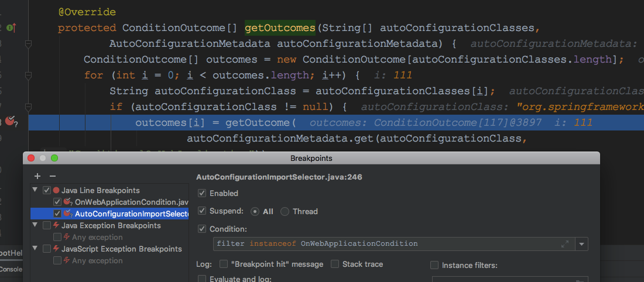Click the breakpoint icon of the AutoConfigurationImportSelector row
The height and width of the screenshot is (282, 644).
pyautogui.click(x=68, y=214)
